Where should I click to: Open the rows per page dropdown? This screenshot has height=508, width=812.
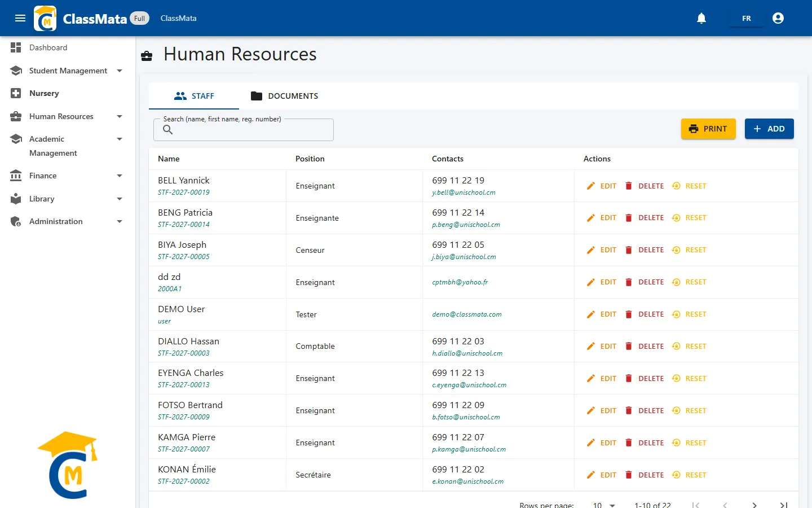604,505
